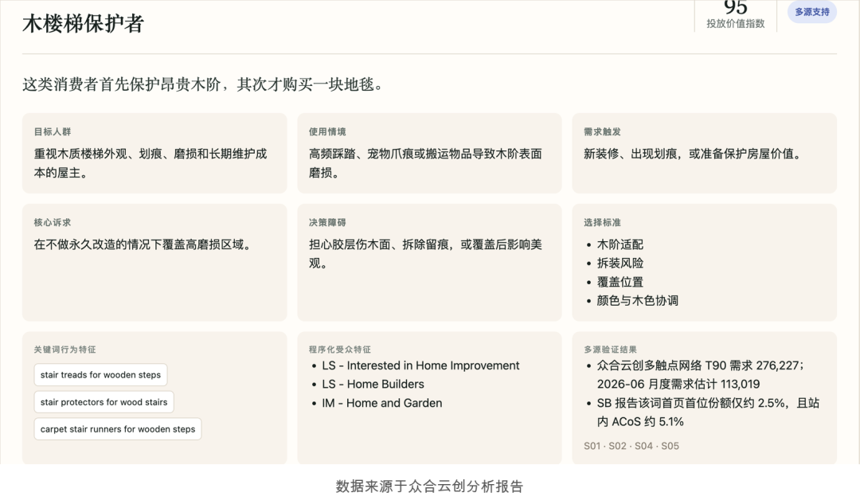Click the 覆盖位置 bullet item
The width and height of the screenshot is (860, 504).
(620, 282)
